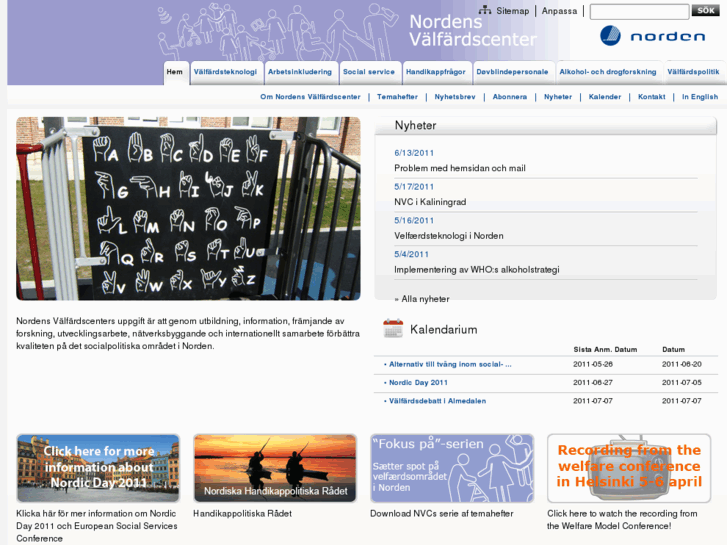Open the 5/17/2011 news date
The height and width of the screenshot is (545, 727).
pos(414,187)
